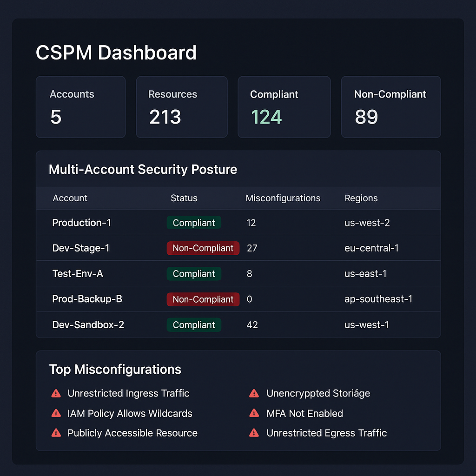
Task: Select misconfiguration count 27 for Dev-Stage-1
Action: (252, 248)
